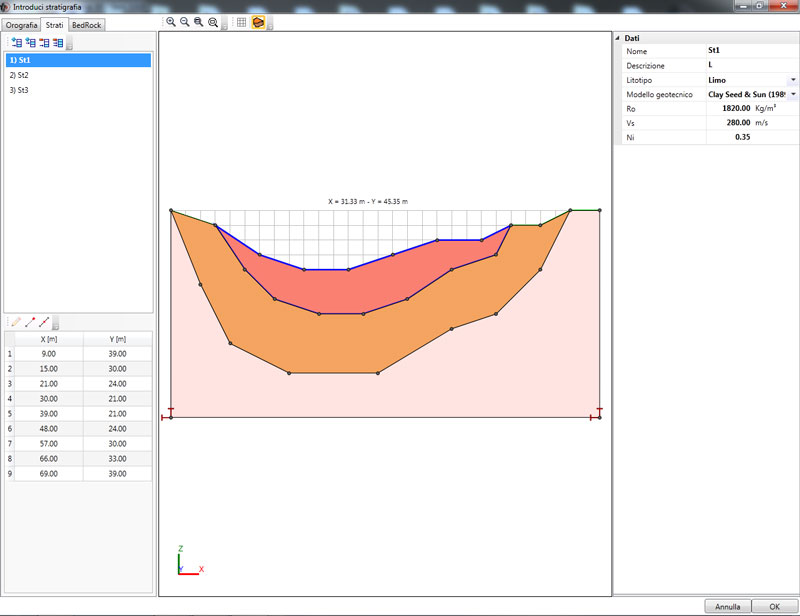
Task: Click the Y cell 39.00 in row 1
Action: (x=117, y=354)
